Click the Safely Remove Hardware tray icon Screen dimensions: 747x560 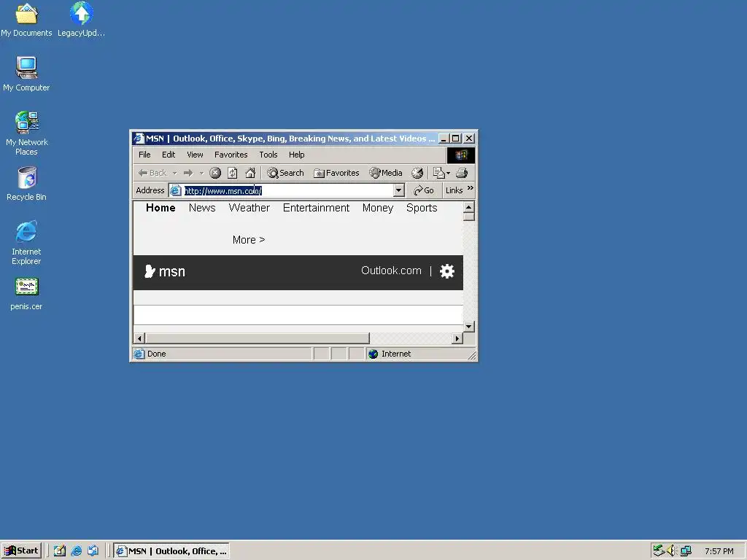pyautogui.click(x=659, y=551)
